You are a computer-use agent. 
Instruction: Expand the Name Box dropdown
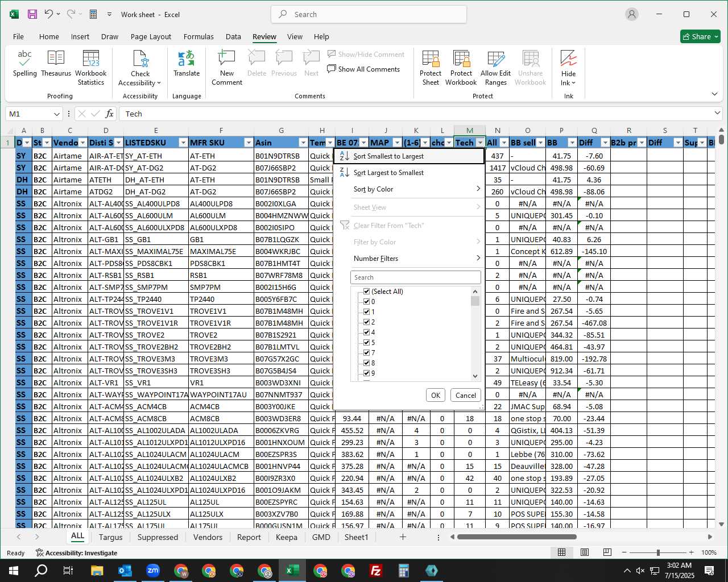[x=56, y=114]
